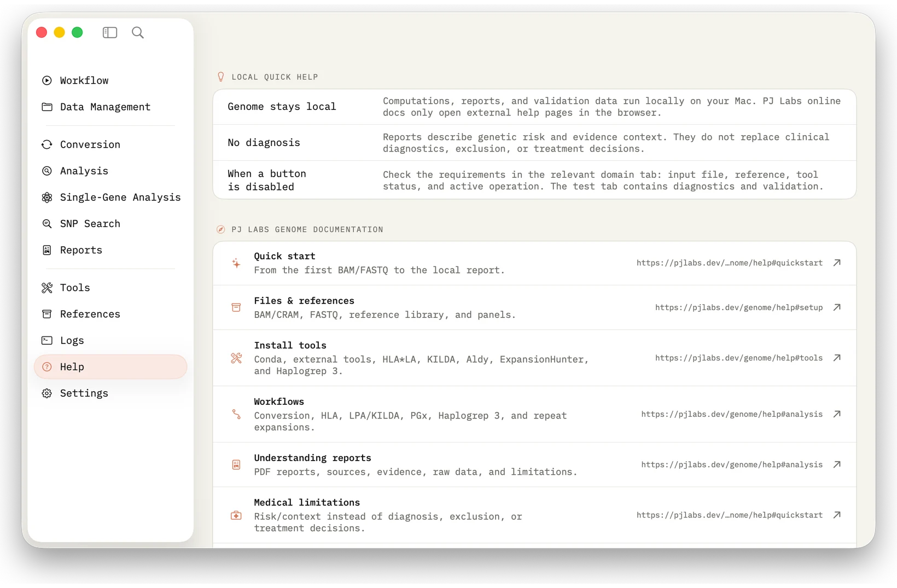Click the Tools wrench icon in sidebar
897x588 pixels.
point(47,288)
